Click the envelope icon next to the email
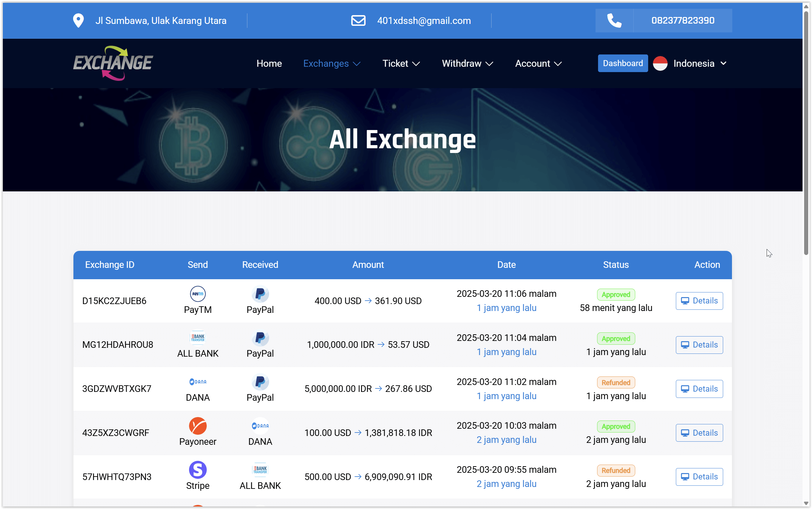The height and width of the screenshot is (509, 812). pos(358,20)
